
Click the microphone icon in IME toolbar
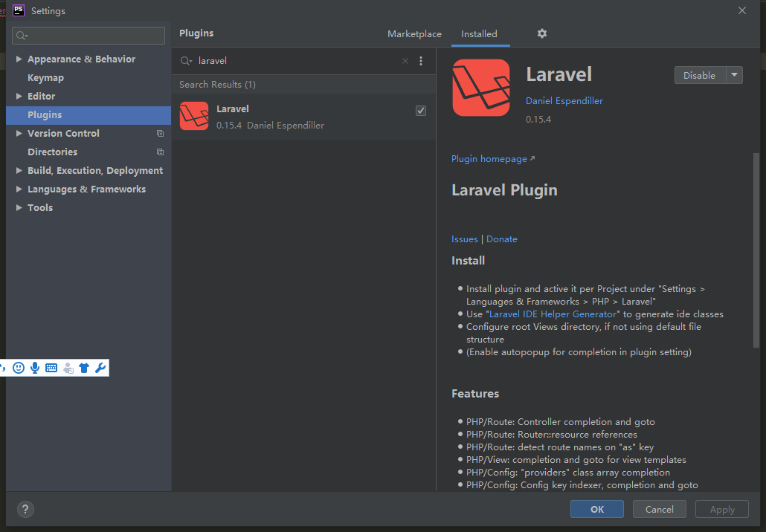tap(35, 368)
